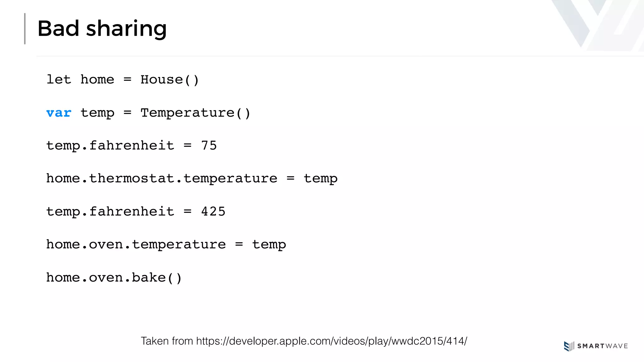Click the word 'home' in first line
The image size is (644, 362).
tap(97, 80)
